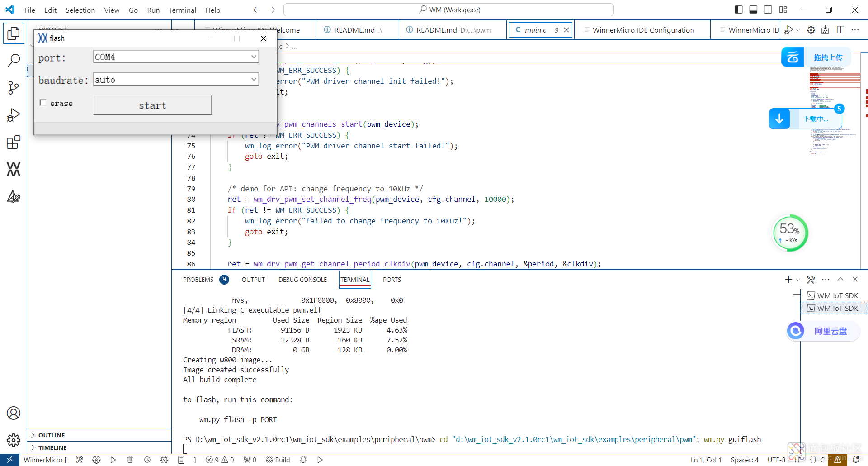The image size is (868, 466).
Task: Open the Accounts icon in activity bar
Action: [14, 413]
